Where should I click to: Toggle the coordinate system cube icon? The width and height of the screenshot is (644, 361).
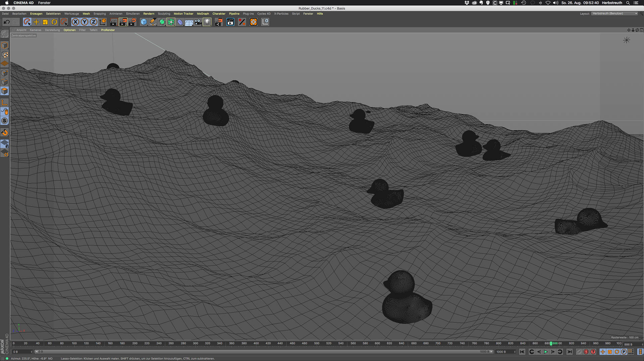tap(103, 22)
